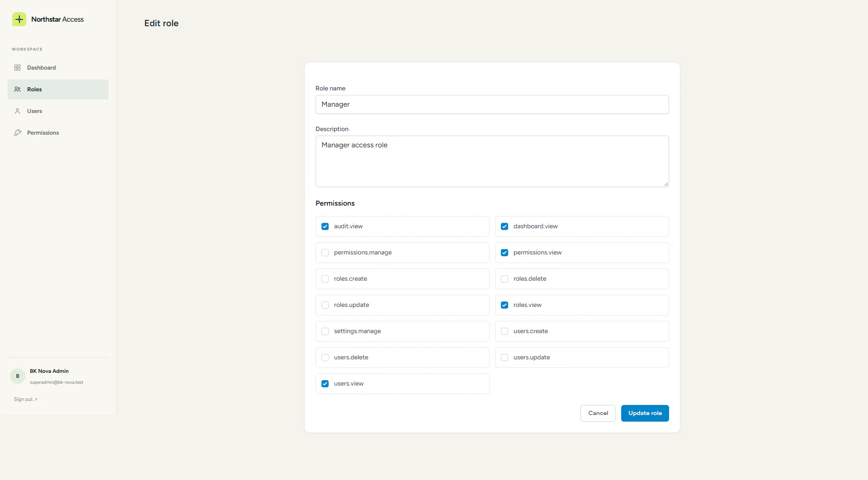Check the users.update permission

point(505,358)
